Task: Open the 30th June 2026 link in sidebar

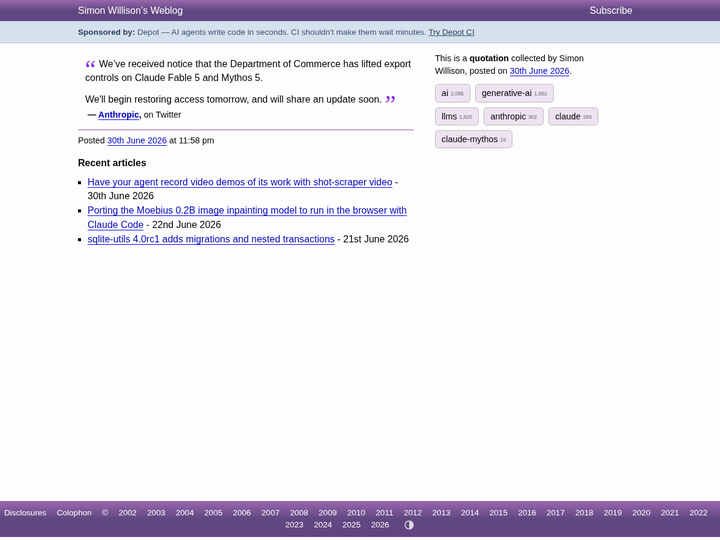Action: pos(540,71)
